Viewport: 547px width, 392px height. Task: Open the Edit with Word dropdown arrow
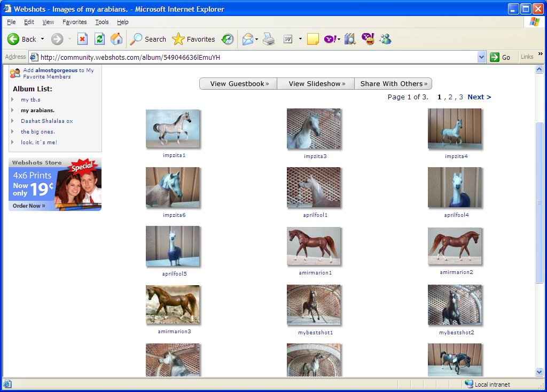(300, 39)
